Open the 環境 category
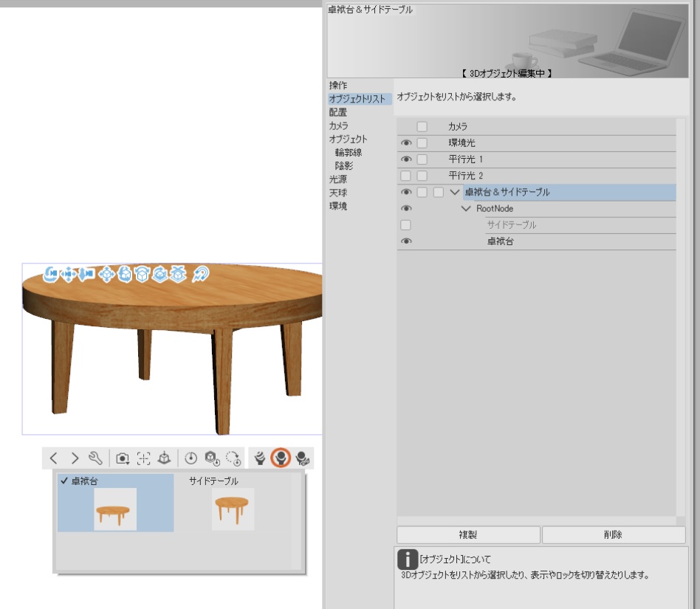Viewport: 700px width, 609px height. tap(338, 206)
